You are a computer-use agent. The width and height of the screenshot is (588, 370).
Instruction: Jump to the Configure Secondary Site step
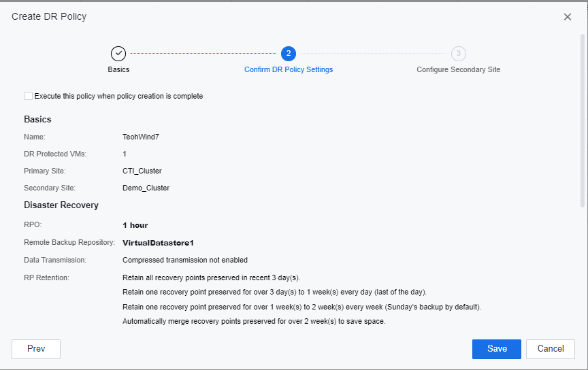(459, 69)
